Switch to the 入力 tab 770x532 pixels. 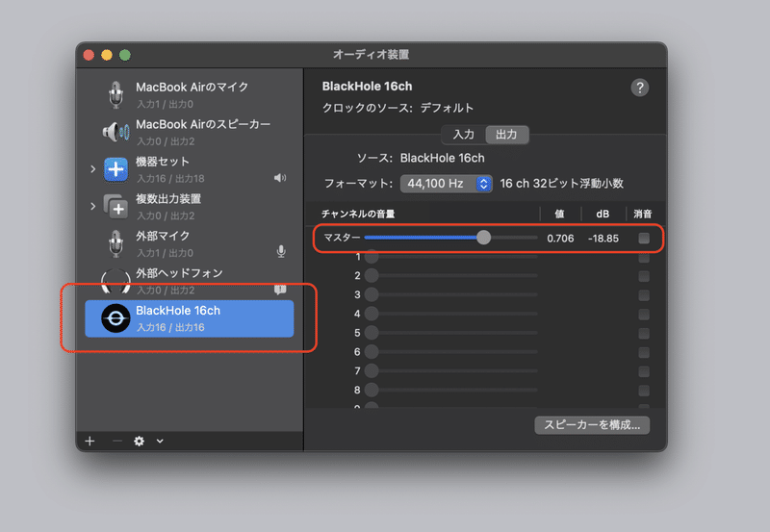pyautogui.click(x=464, y=135)
